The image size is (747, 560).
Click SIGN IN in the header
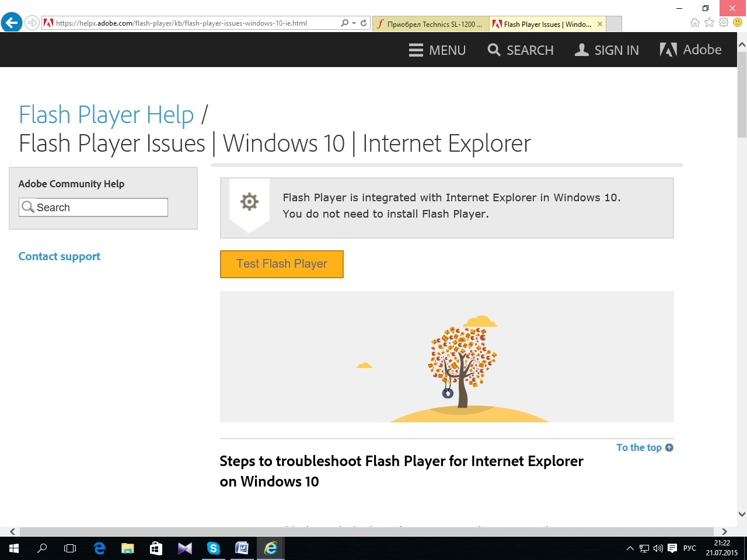click(607, 50)
